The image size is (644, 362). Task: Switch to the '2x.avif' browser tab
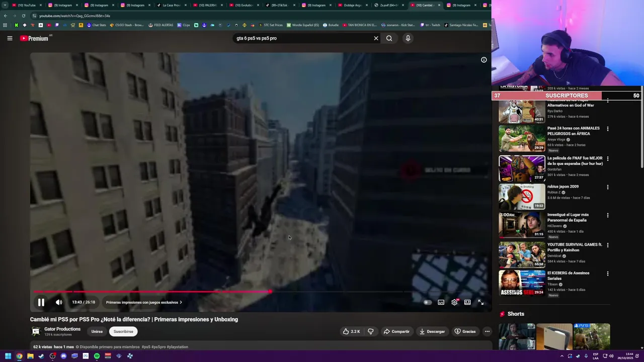coord(388,5)
